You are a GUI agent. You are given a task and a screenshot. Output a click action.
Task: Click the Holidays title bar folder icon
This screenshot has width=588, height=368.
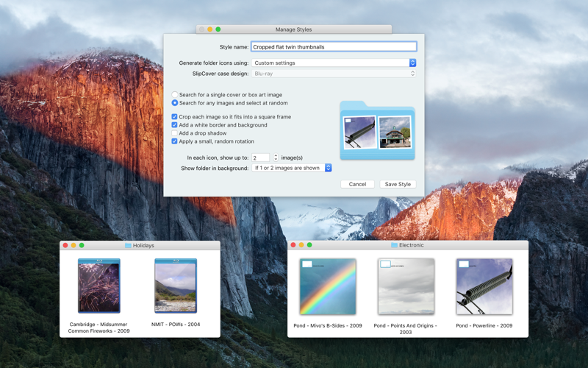tap(128, 245)
